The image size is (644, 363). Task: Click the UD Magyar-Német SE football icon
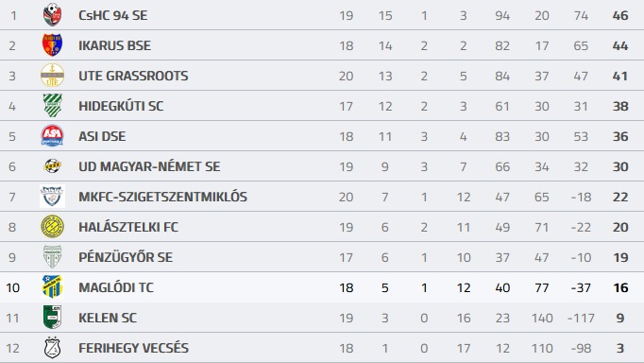click(52, 166)
